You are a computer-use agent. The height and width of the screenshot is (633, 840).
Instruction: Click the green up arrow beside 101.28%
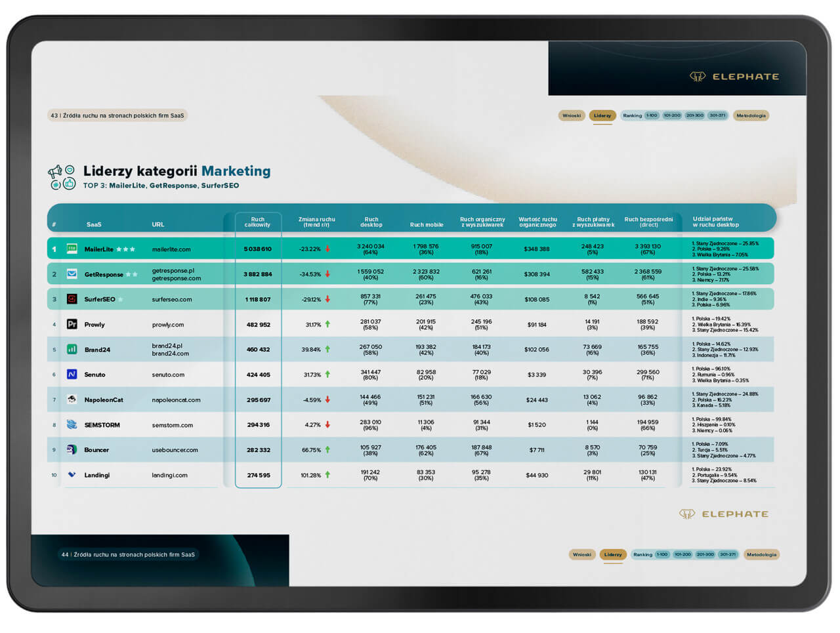pos(327,474)
